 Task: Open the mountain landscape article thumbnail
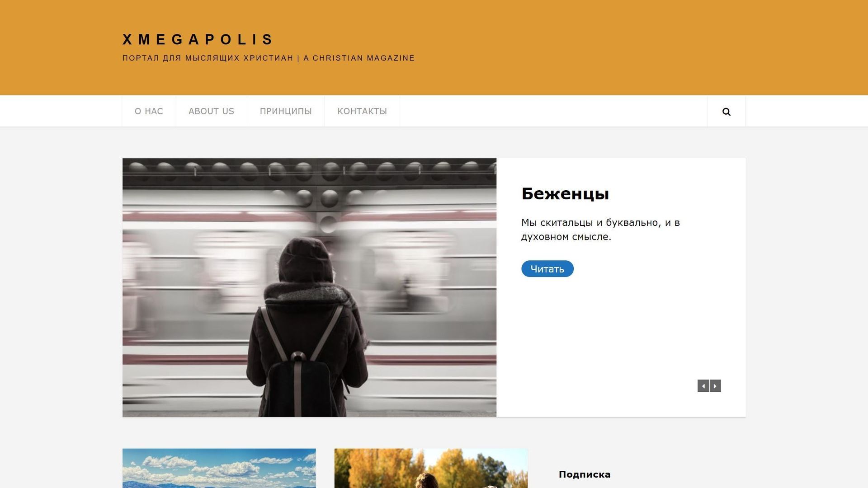tap(219, 468)
